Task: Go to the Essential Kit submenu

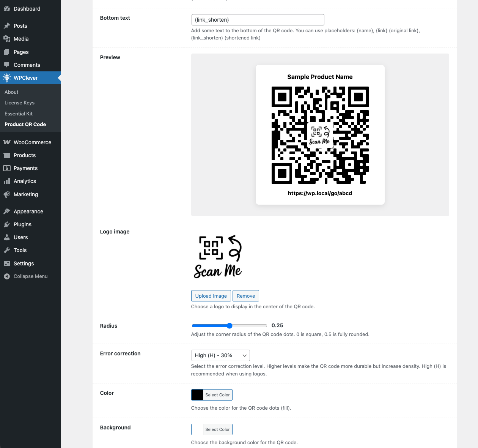Action: (x=19, y=114)
